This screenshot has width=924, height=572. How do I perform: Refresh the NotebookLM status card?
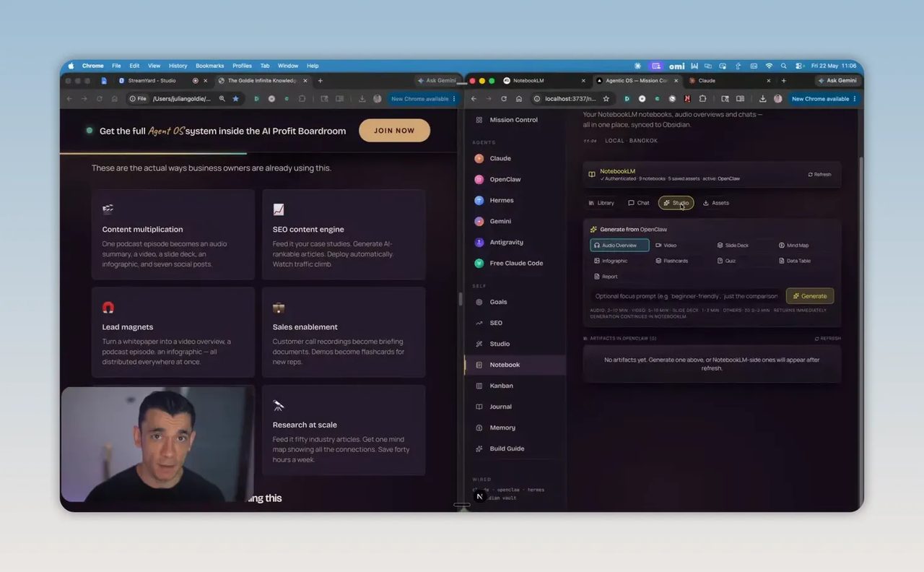(819, 174)
